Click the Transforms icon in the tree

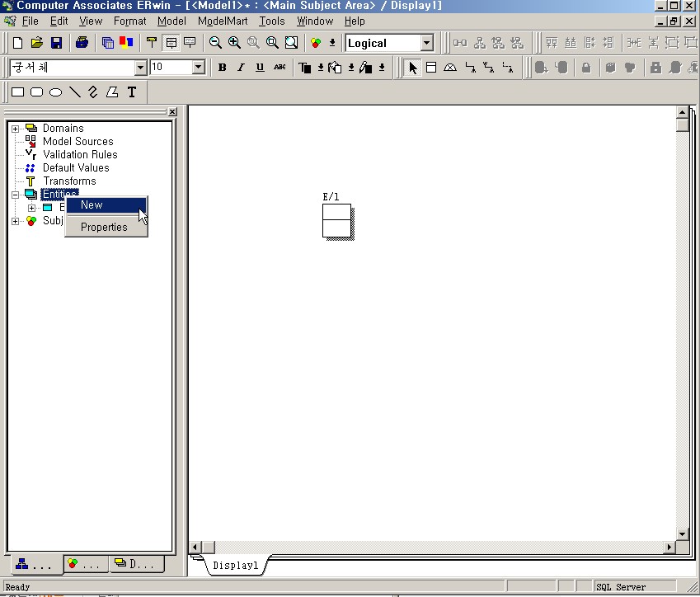coord(31,181)
